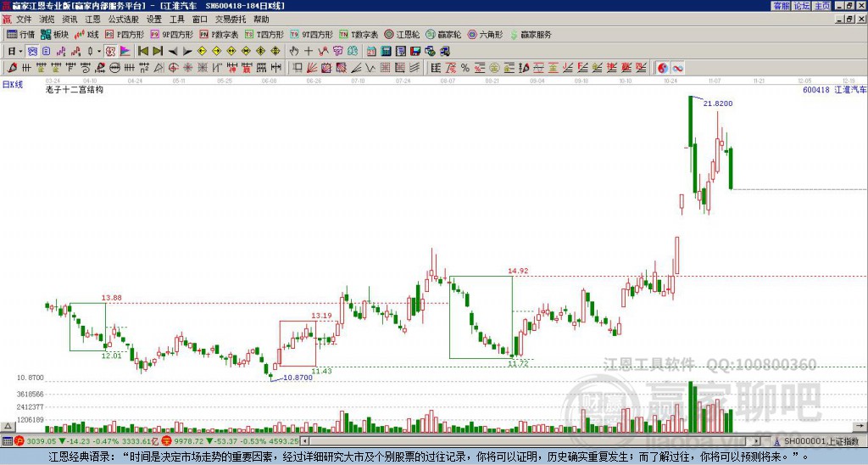
Task: Click the gold coin circle tool icon
Action: pyautogui.click(x=494, y=68)
